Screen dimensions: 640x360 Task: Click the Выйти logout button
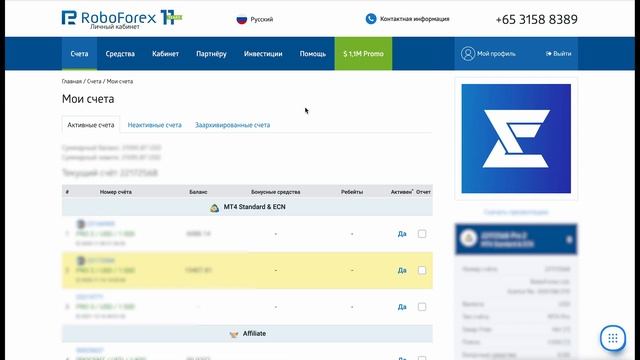558,53
